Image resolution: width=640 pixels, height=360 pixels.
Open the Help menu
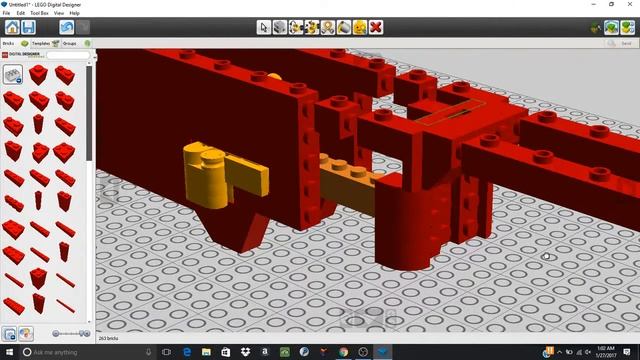pyautogui.click(x=74, y=13)
